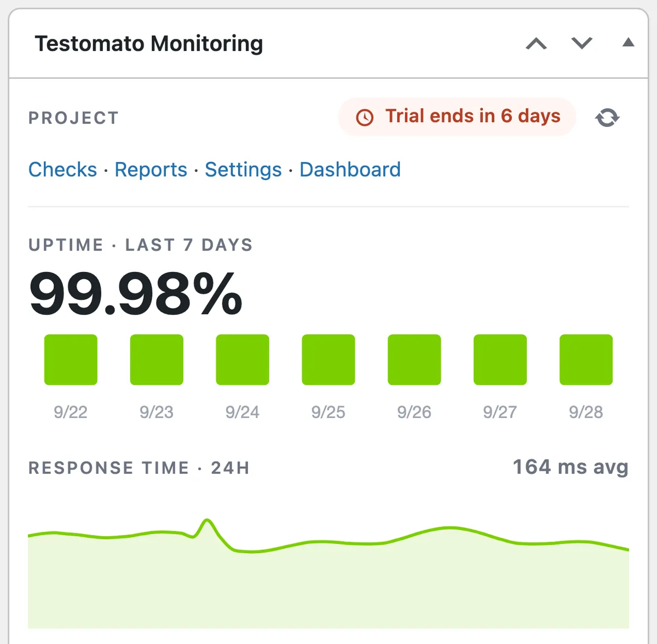657x644 pixels.
Task: Click the refresh icon beside the trial badge
Action: point(607,118)
